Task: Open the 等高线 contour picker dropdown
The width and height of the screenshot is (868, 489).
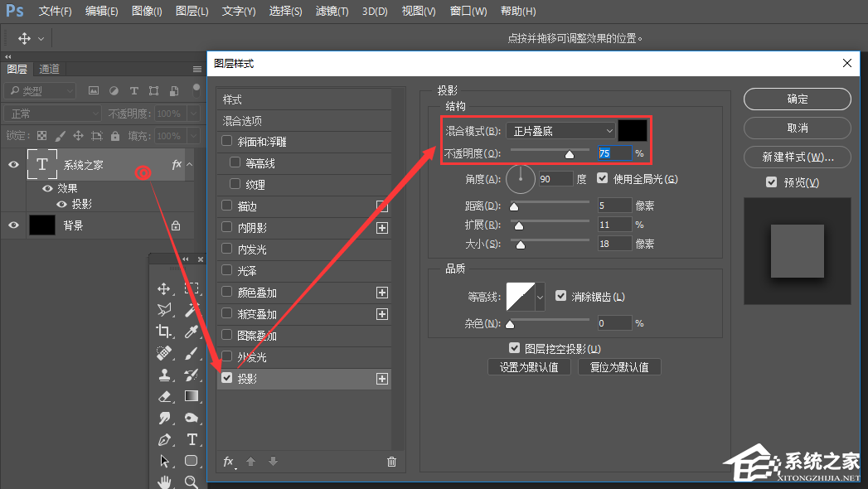Action: [540, 298]
